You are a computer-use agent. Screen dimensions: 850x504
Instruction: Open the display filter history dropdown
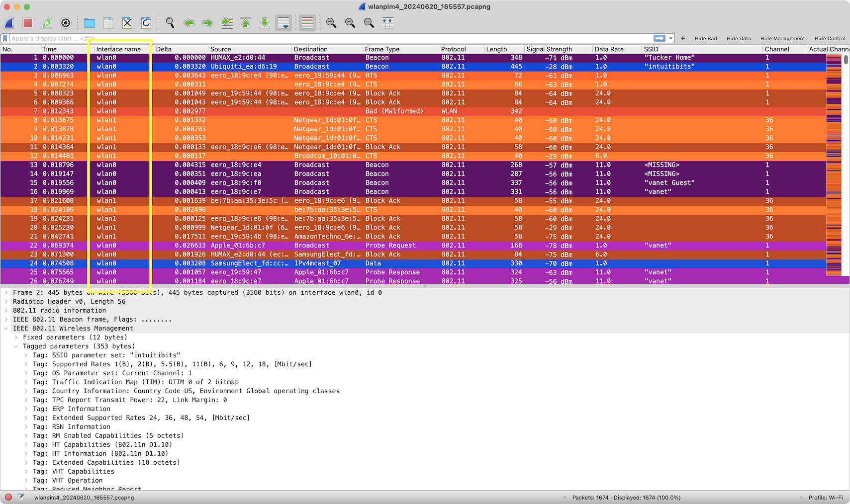tap(672, 38)
